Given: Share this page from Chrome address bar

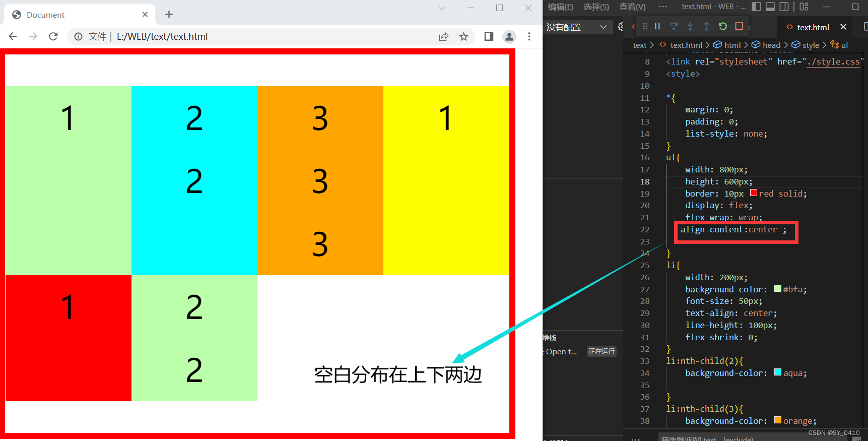Looking at the screenshot, I should click(443, 36).
